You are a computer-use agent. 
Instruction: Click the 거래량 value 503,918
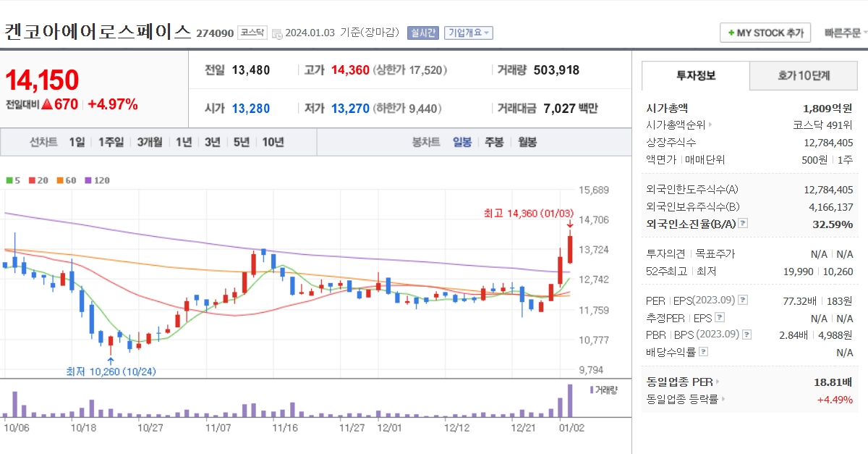click(x=556, y=70)
